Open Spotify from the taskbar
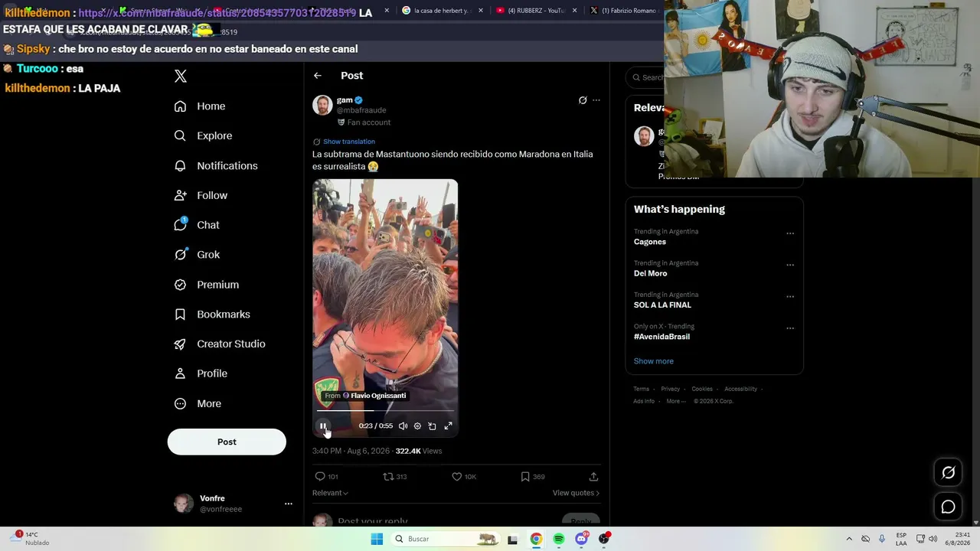The height and width of the screenshot is (551, 980). 559,539
